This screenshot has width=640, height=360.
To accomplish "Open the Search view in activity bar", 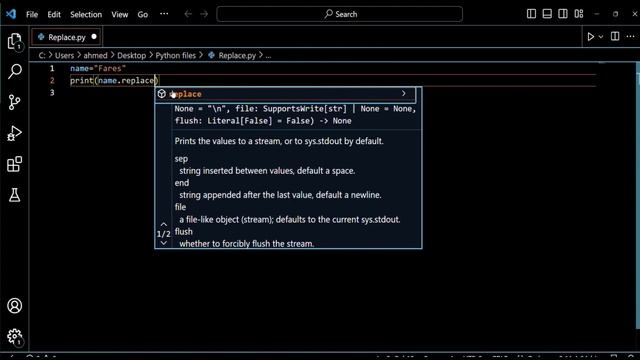I will [x=15, y=71].
